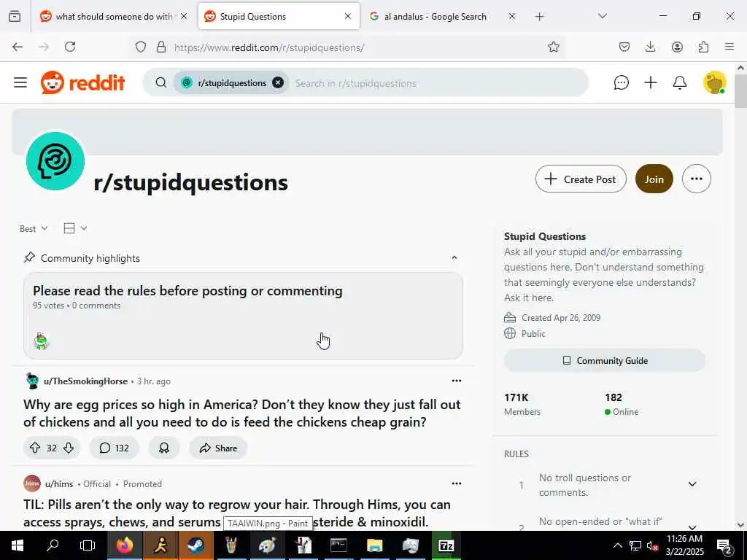Give an award to the egg prices post
This screenshot has height=560, width=747.
coord(164,448)
